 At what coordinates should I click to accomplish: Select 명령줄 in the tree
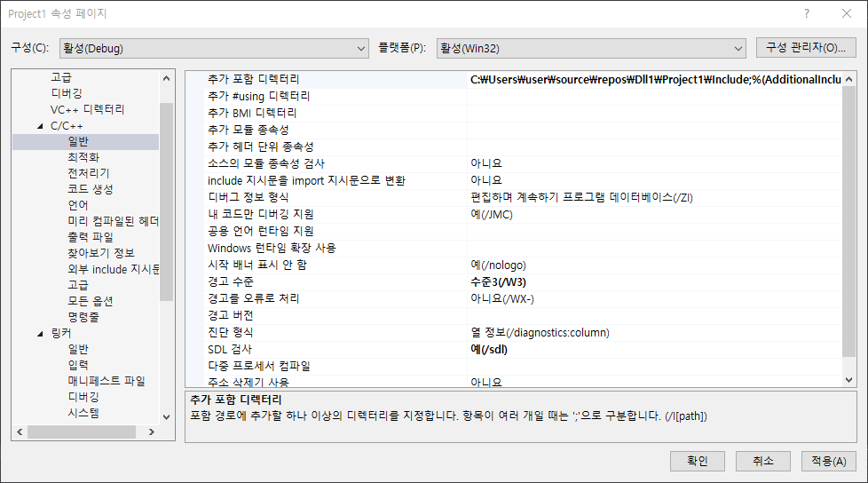[83, 317]
